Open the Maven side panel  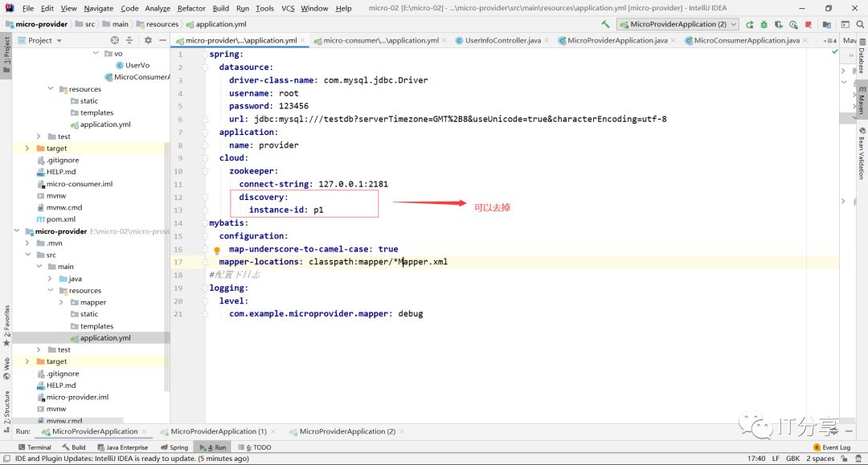coord(862,100)
